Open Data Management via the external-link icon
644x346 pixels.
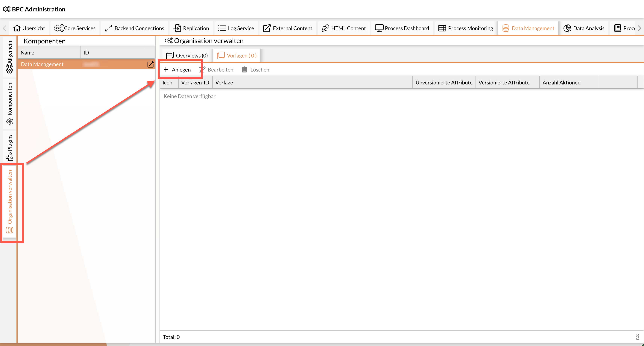point(151,64)
